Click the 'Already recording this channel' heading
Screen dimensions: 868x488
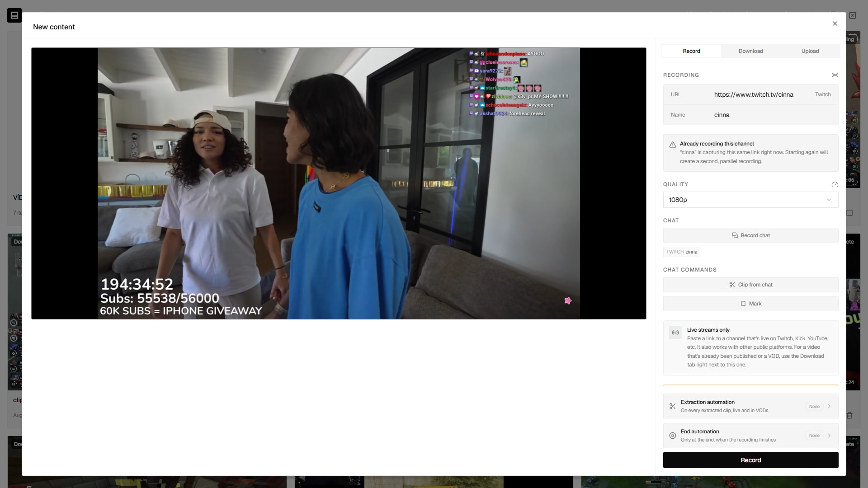(717, 144)
